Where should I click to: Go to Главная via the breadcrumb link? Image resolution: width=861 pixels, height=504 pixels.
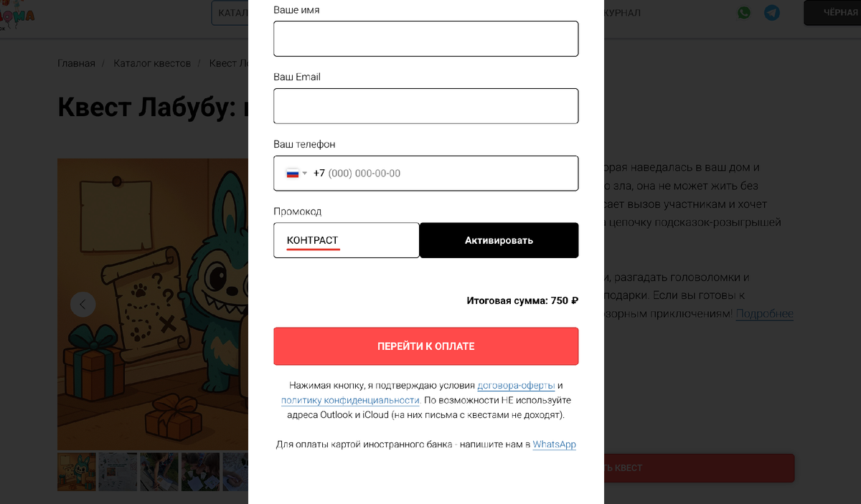(x=75, y=63)
